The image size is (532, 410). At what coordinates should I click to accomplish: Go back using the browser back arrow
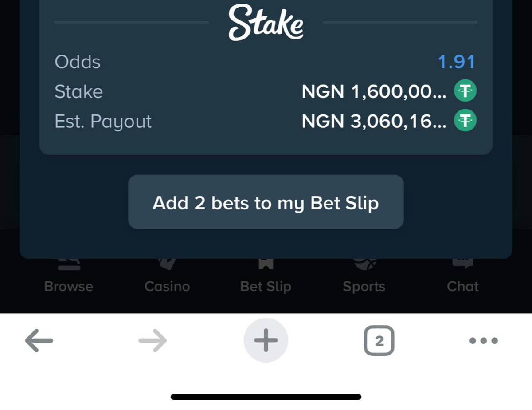[x=39, y=341]
